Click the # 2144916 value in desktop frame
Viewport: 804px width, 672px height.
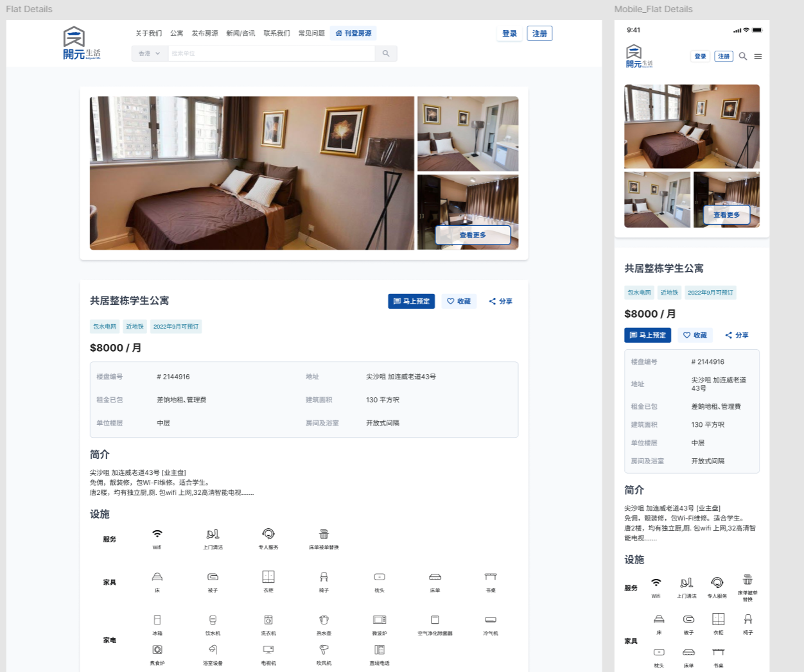coord(173,377)
